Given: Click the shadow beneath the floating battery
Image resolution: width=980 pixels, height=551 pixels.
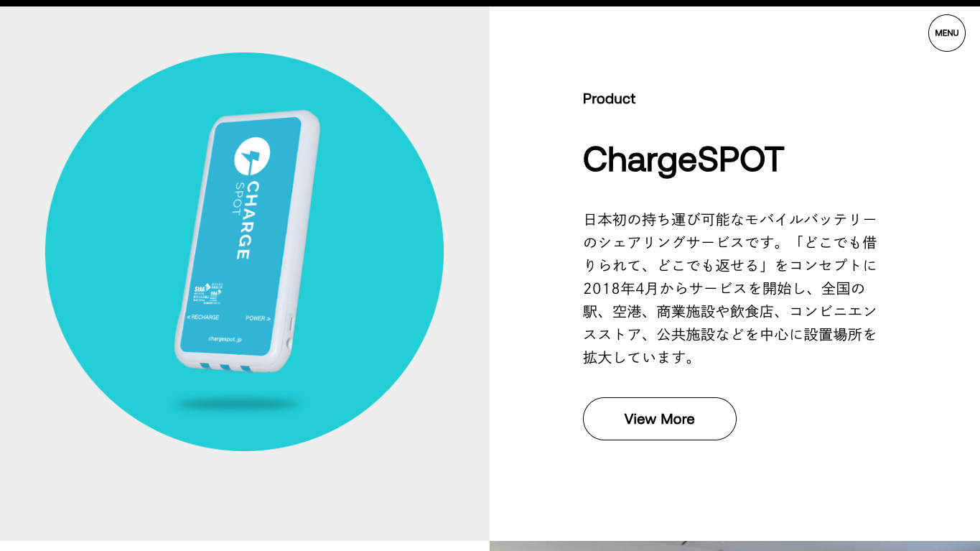Looking at the screenshot, I should (237, 404).
